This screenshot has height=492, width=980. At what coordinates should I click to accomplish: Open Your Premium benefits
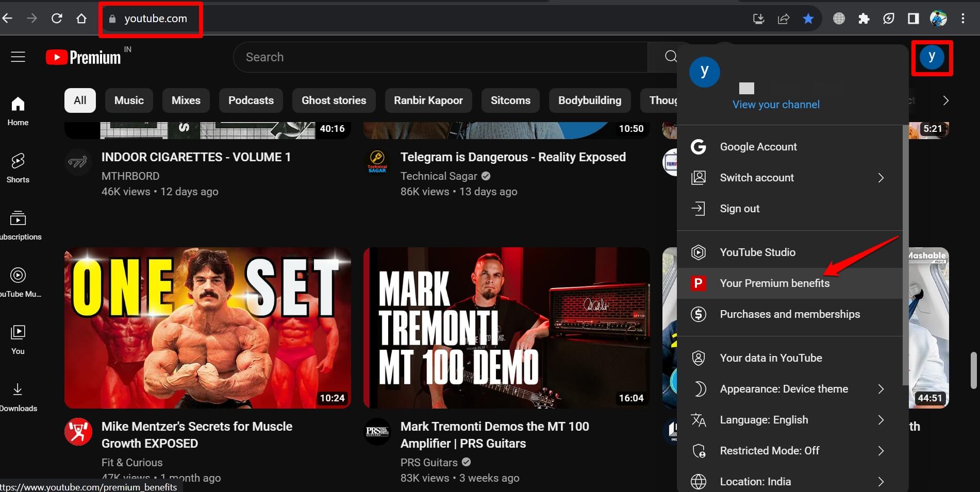click(x=789, y=283)
